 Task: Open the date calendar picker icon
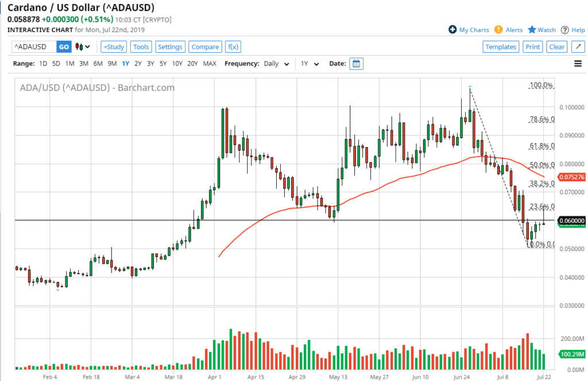click(x=356, y=64)
